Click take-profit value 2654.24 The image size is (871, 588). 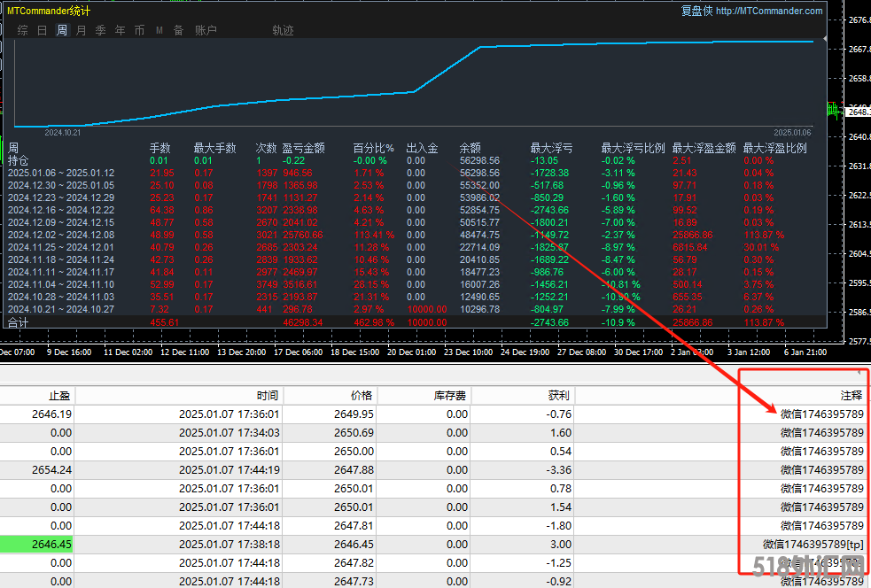click(51, 469)
